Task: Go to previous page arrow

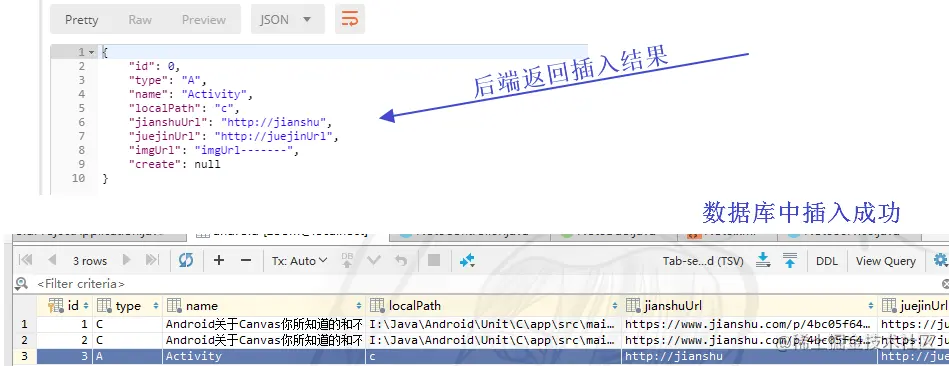Action: tap(52, 260)
